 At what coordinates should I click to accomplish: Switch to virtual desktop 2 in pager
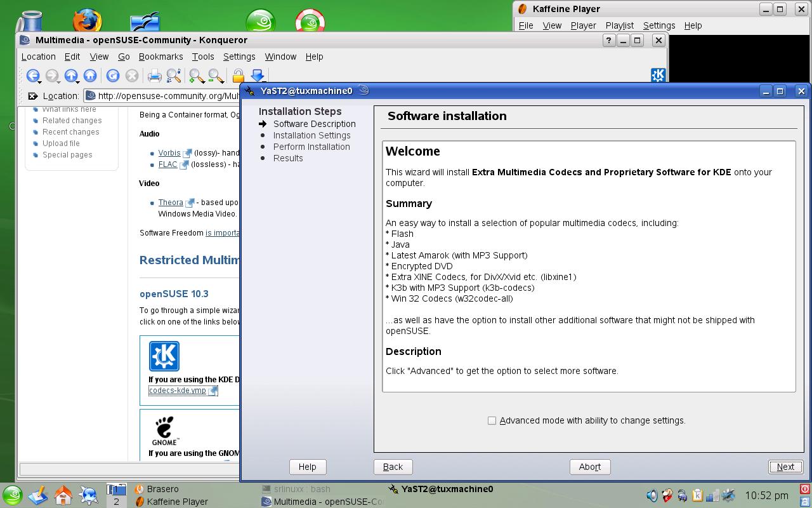116,501
